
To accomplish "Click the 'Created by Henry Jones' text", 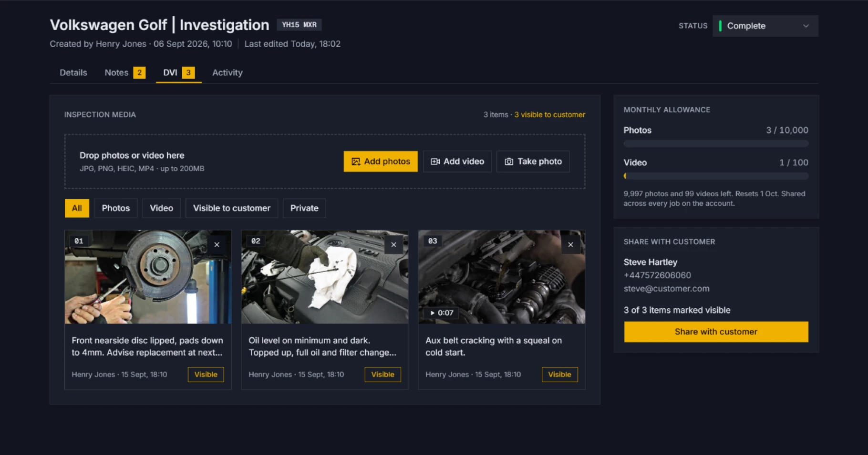I will [98, 44].
